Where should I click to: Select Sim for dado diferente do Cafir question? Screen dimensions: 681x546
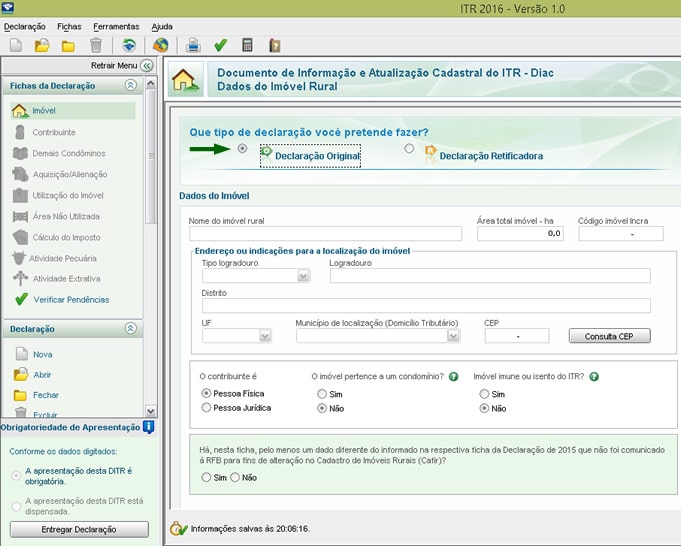206,477
